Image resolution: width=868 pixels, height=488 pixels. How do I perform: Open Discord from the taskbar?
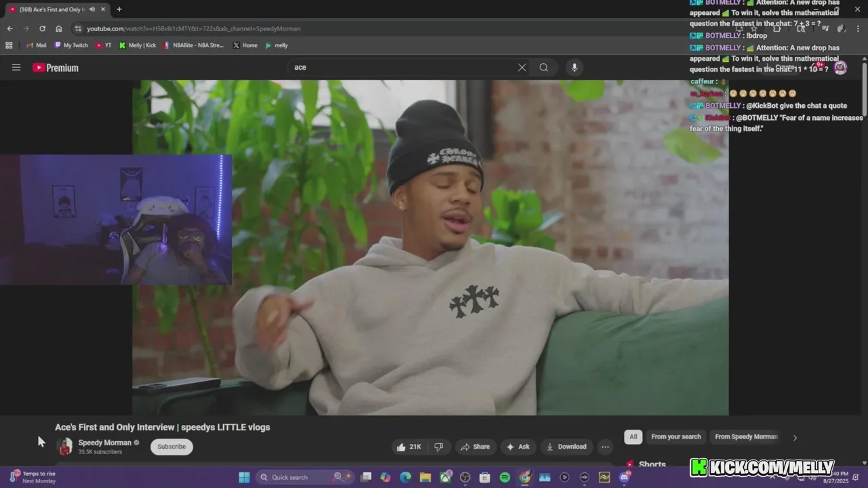pyautogui.click(x=625, y=477)
